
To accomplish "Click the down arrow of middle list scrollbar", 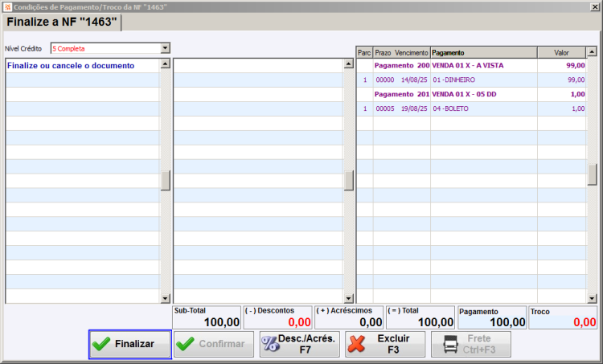I will point(349,298).
